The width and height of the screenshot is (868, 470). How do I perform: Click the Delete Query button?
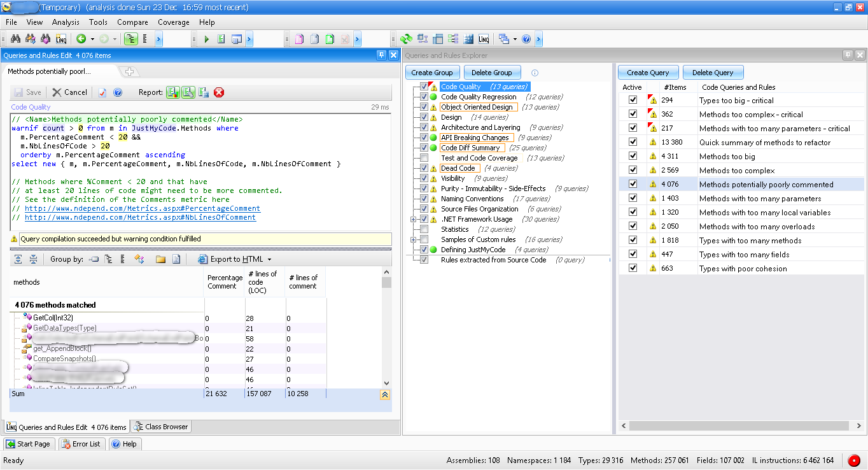click(x=713, y=73)
